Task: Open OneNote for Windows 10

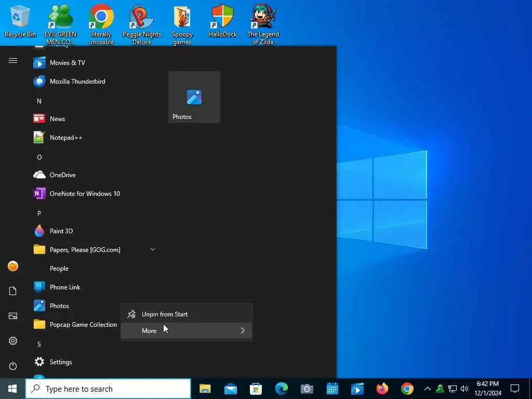Action: coord(95,194)
